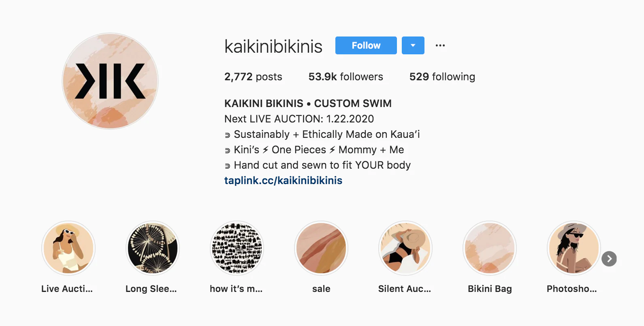Click the 2,772 posts count

[x=253, y=77]
